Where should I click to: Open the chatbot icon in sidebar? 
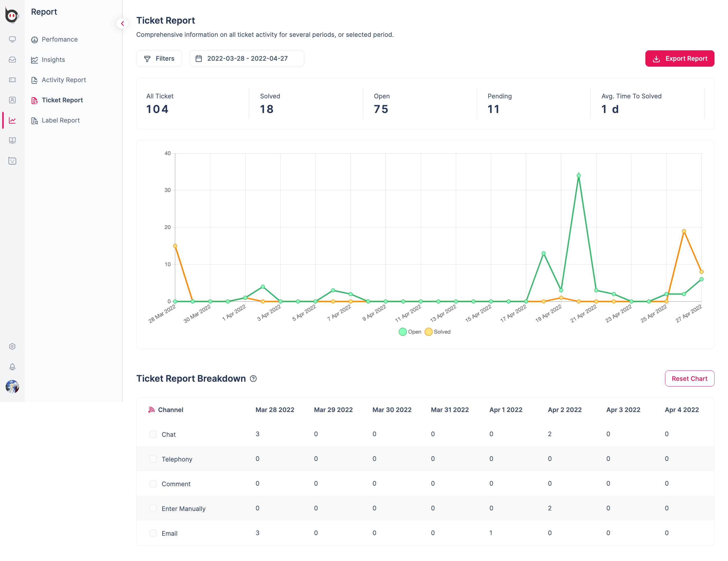tap(12, 161)
